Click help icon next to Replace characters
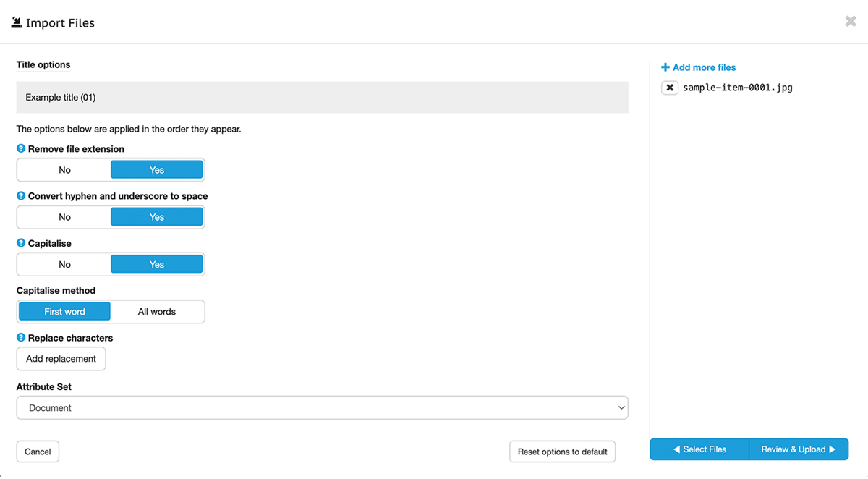Viewport: 868px width, 479px height. pyautogui.click(x=21, y=338)
